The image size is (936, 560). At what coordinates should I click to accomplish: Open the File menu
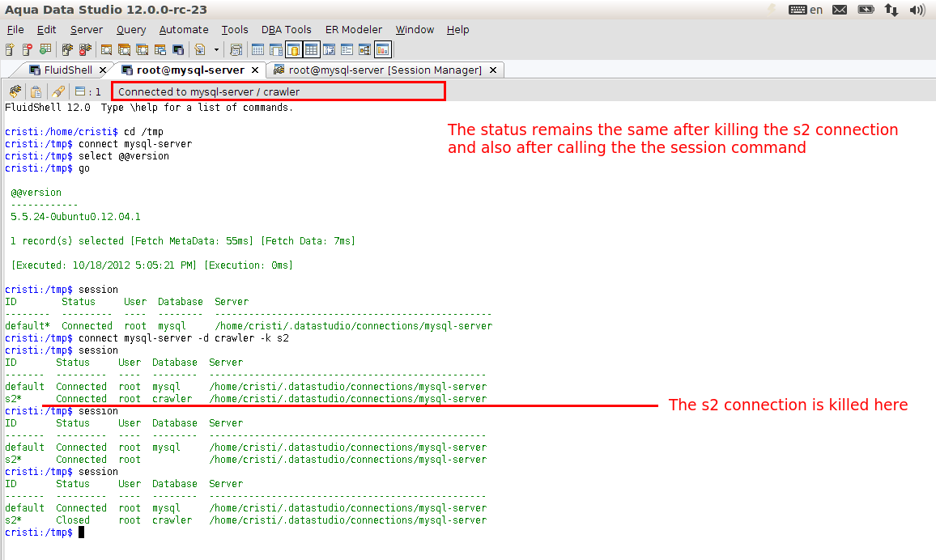coord(15,30)
